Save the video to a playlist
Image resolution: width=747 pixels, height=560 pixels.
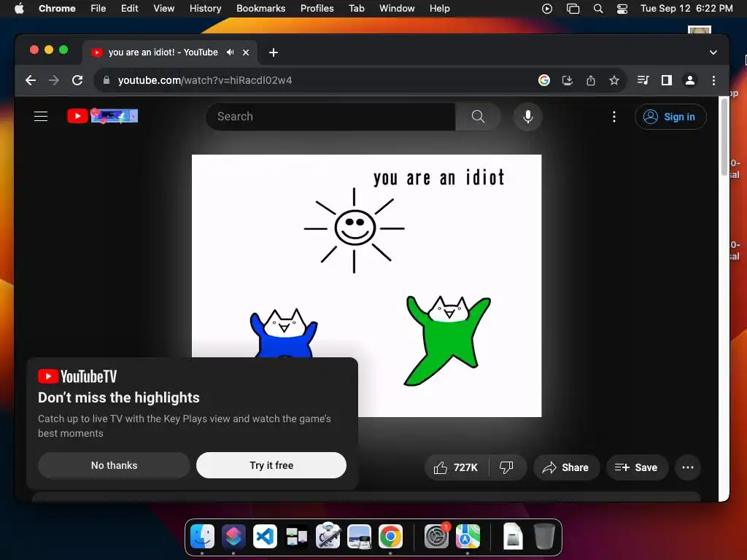(x=636, y=467)
